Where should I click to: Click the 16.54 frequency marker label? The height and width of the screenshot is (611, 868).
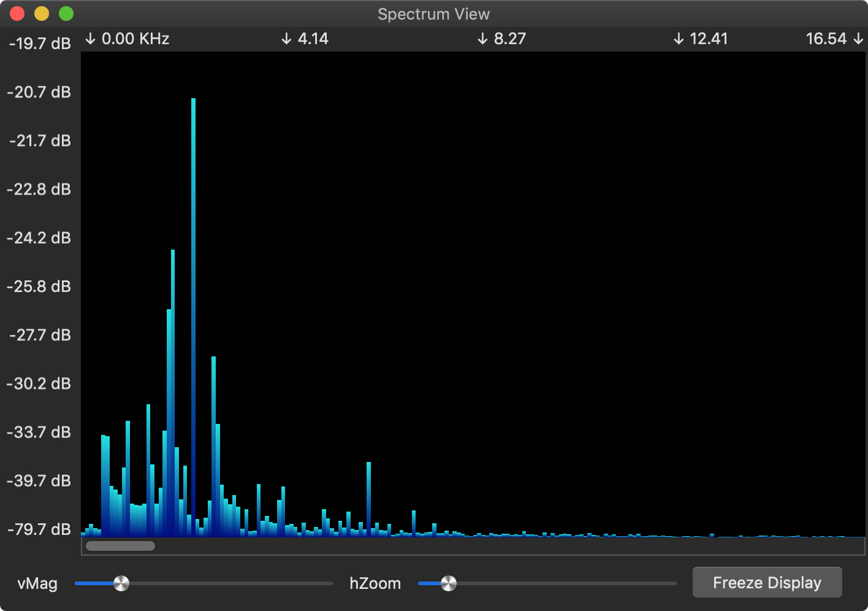[834, 39]
